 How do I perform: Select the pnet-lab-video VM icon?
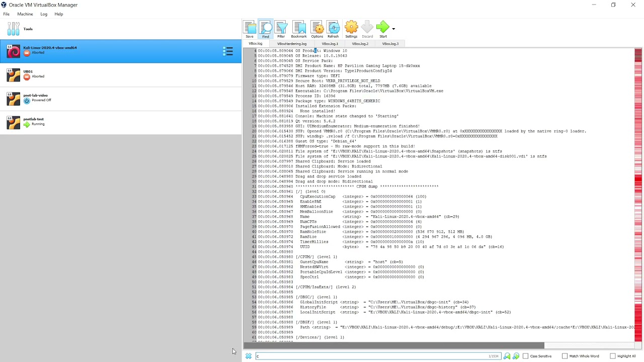click(x=14, y=99)
